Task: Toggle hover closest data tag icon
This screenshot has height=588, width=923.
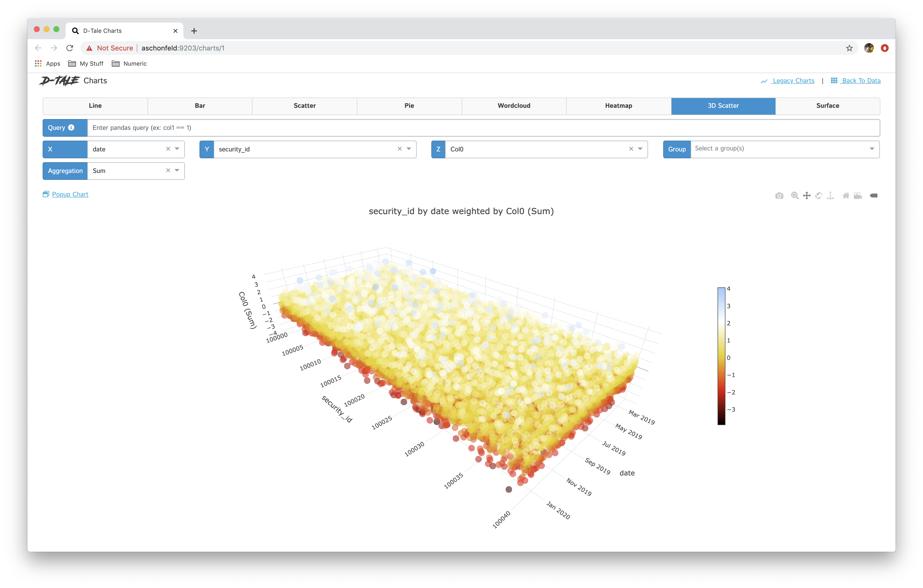Action: coord(873,196)
